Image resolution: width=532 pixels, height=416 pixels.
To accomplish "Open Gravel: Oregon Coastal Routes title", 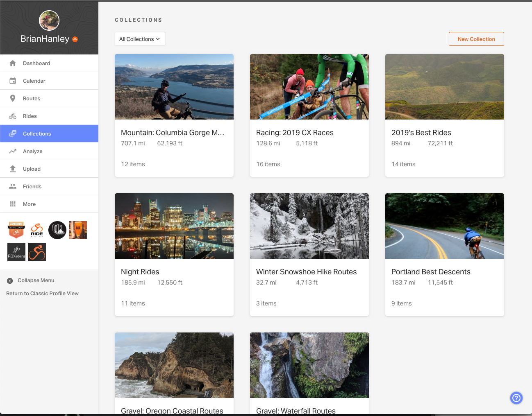I will coord(172,411).
